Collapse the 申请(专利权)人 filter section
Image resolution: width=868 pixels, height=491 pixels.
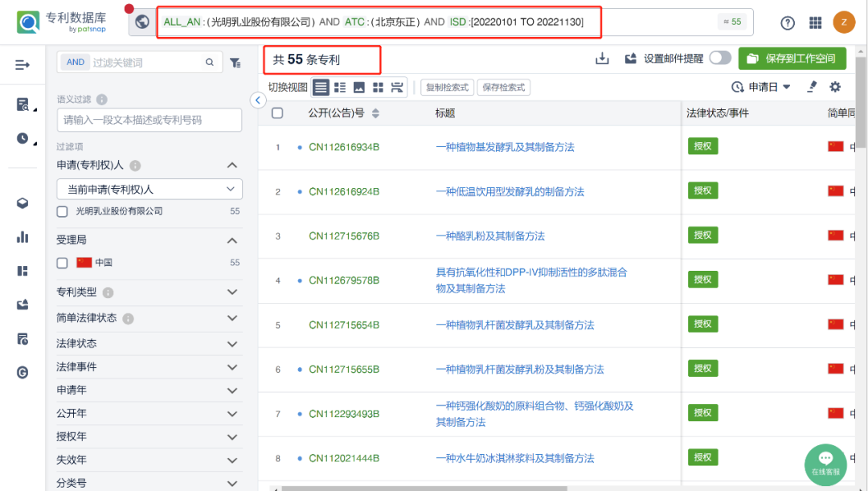click(232, 165)
